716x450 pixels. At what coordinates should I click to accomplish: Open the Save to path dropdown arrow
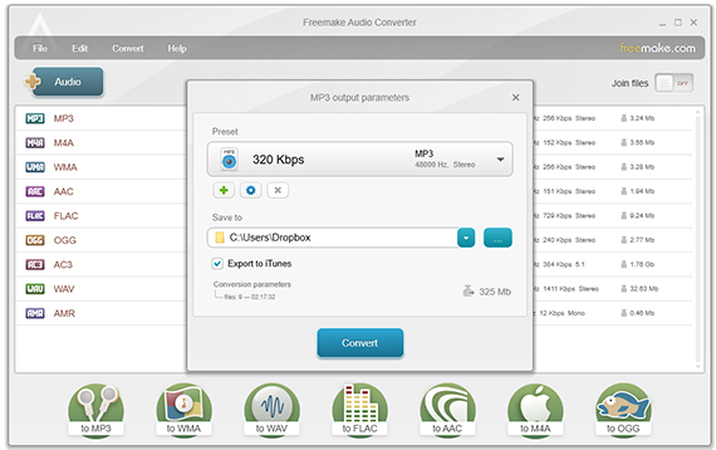click(466, 237)
